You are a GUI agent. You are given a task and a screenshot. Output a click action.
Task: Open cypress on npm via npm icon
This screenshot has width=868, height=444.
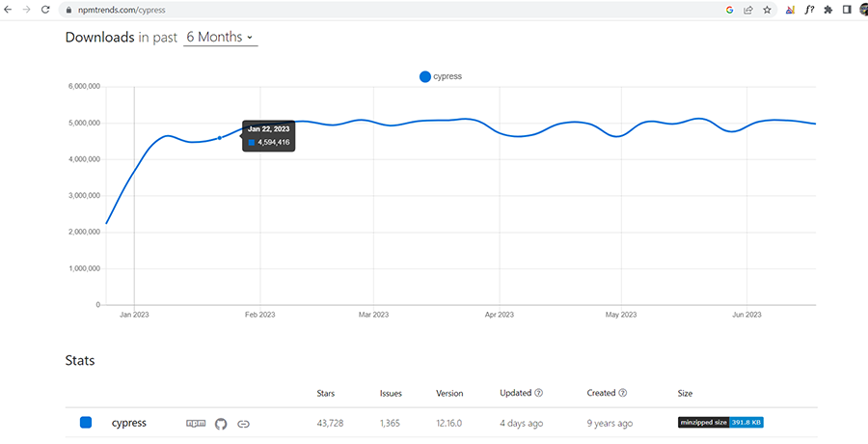click(196, 424)
